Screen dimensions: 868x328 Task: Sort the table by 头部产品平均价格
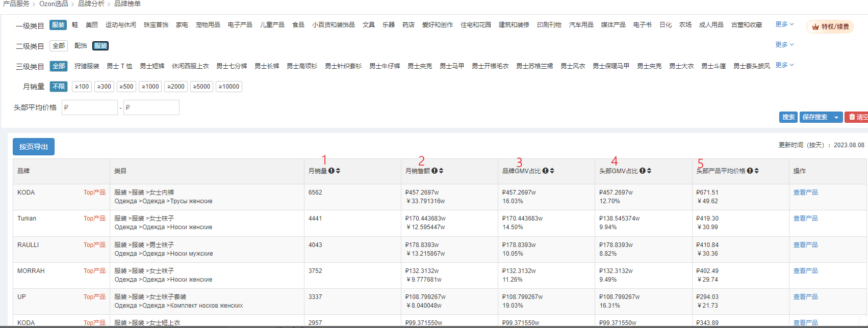click(757, 171)
